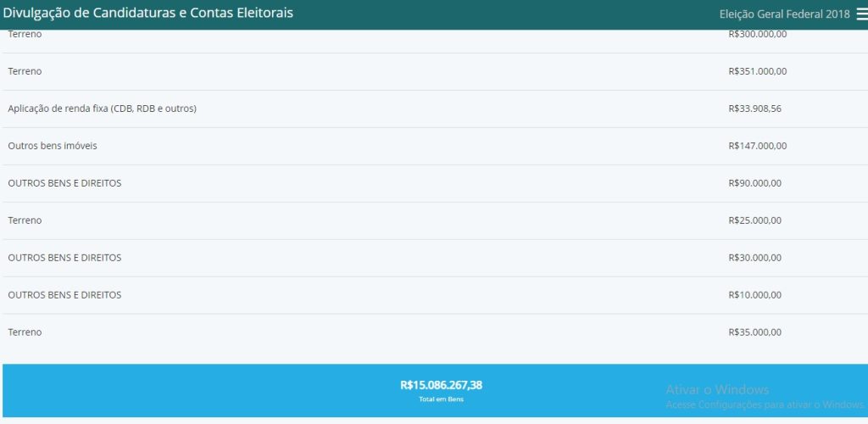This screenshot has width=868, height=424.
Task: Click the R$90.000,00 value
Action: [754, 183]
